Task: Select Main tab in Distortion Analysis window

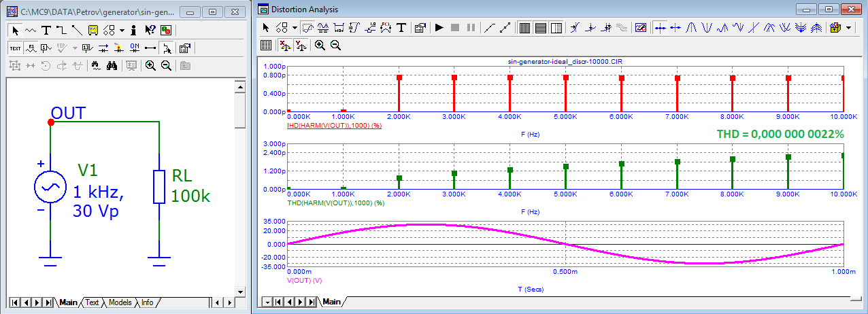Action: coord(331,301)
